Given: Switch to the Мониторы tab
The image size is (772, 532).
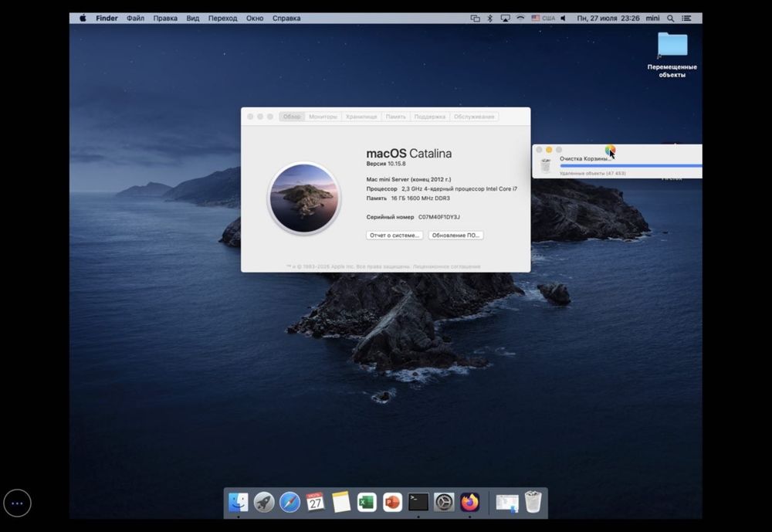Looking at the screenshot, I should (x=323, y=117).
